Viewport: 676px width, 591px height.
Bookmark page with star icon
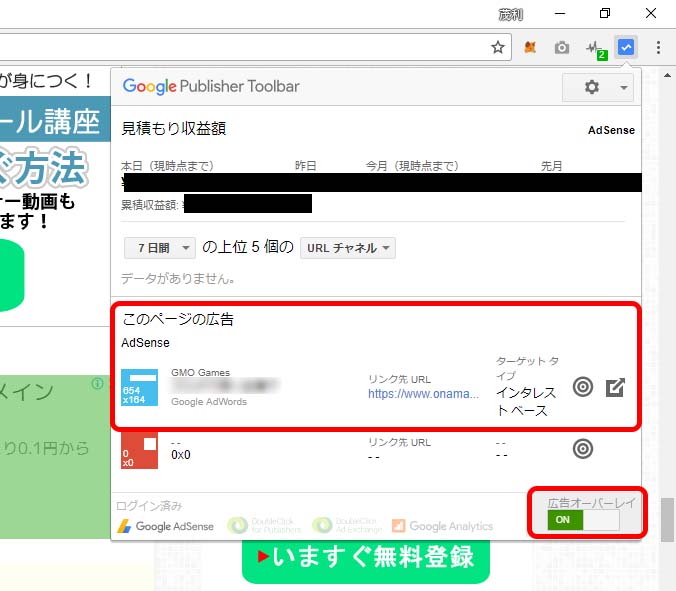coord(498,47)
